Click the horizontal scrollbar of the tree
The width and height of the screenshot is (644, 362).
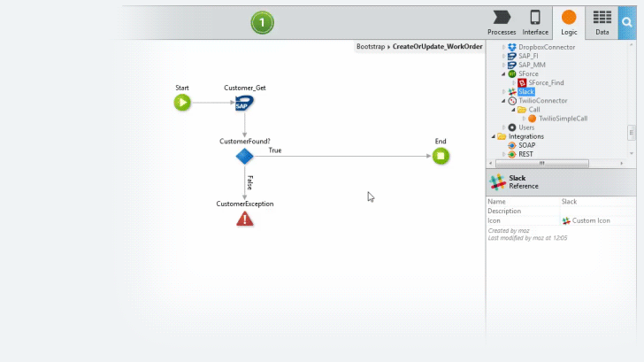542,164
